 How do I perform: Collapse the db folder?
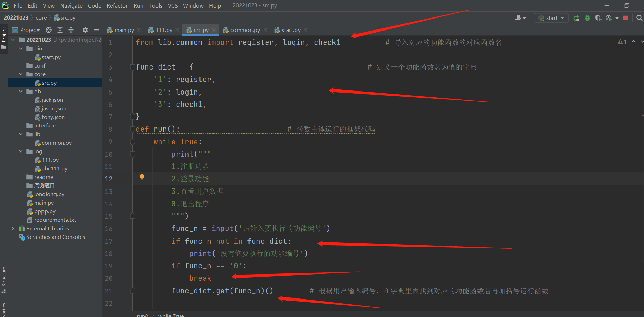[x=21, y=91]
